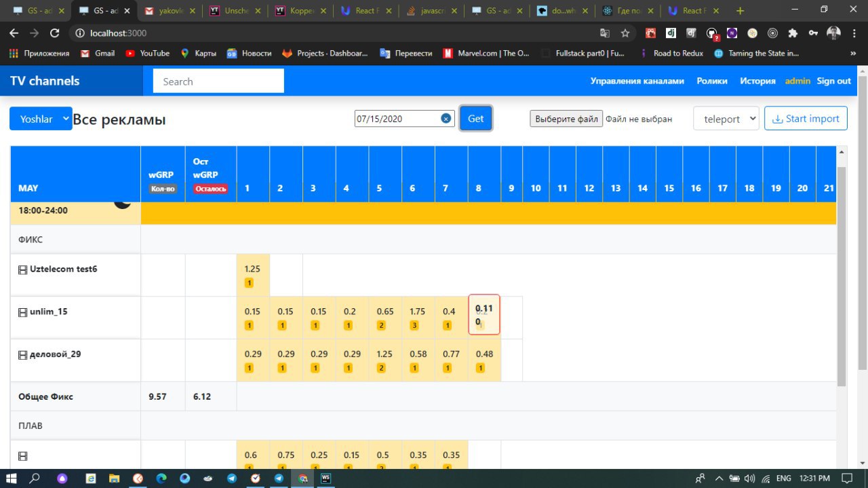Click the Start import button
Screen dimensions: 868x488
806,118
